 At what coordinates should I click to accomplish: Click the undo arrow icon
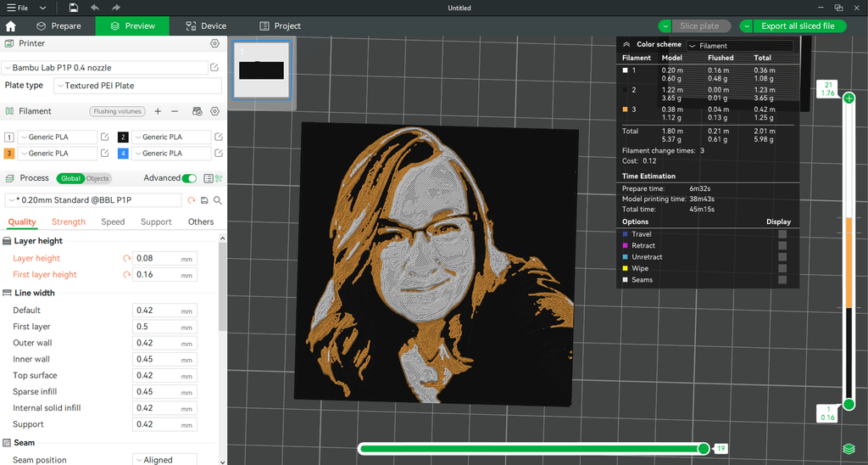coord(94,8)
